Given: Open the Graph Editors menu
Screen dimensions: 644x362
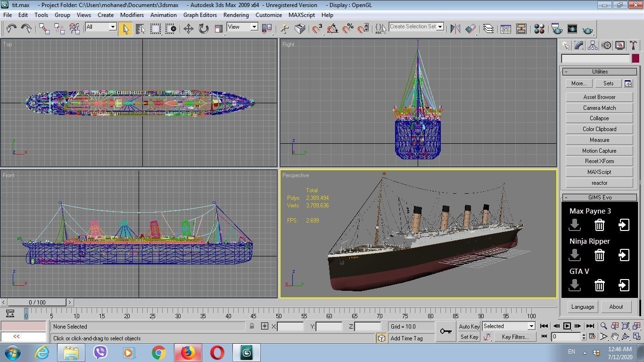Looking at the screenshot, I should pos(200,15).
